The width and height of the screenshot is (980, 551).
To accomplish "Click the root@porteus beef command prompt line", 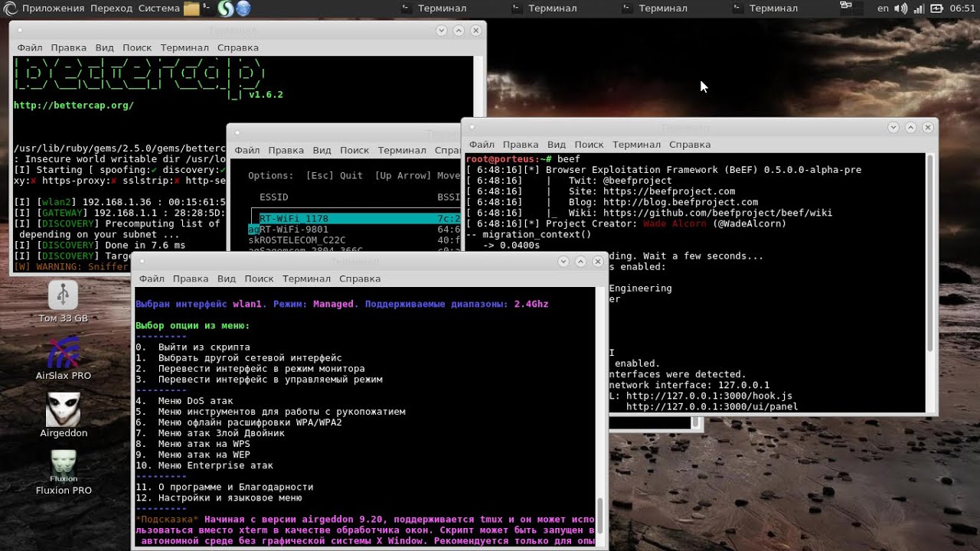I will 523,159.
